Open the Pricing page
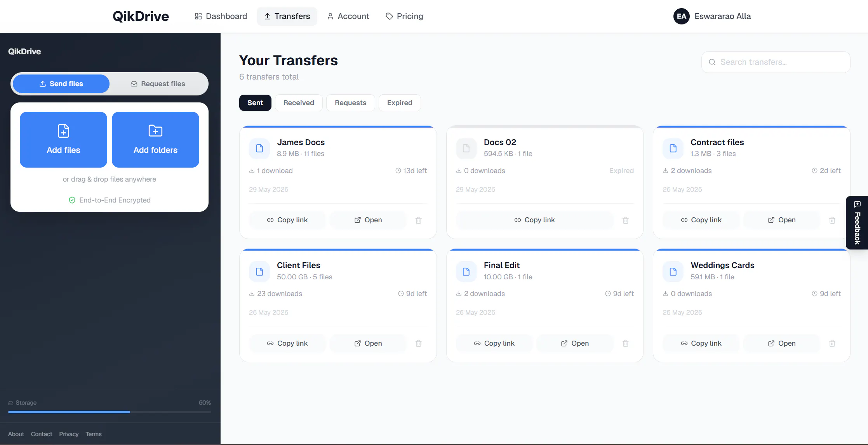This screenshot has width=868, height=445. point(404,16)
